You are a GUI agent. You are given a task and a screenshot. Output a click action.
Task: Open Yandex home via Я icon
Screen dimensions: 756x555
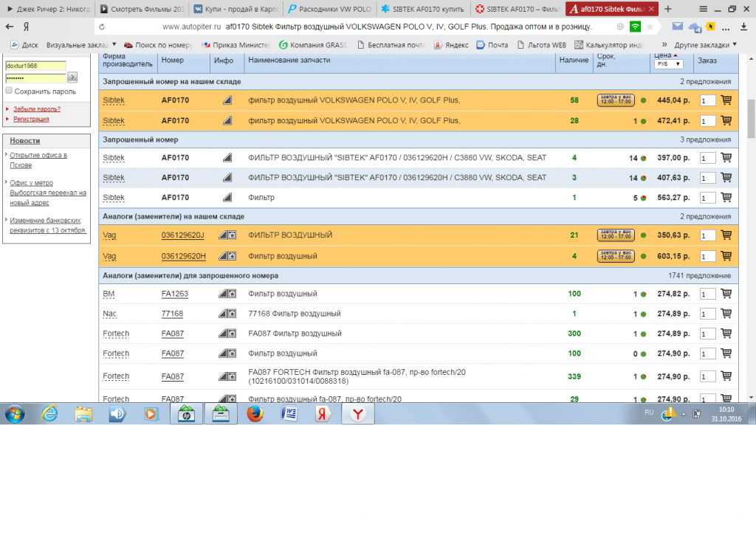coord(26,27)
